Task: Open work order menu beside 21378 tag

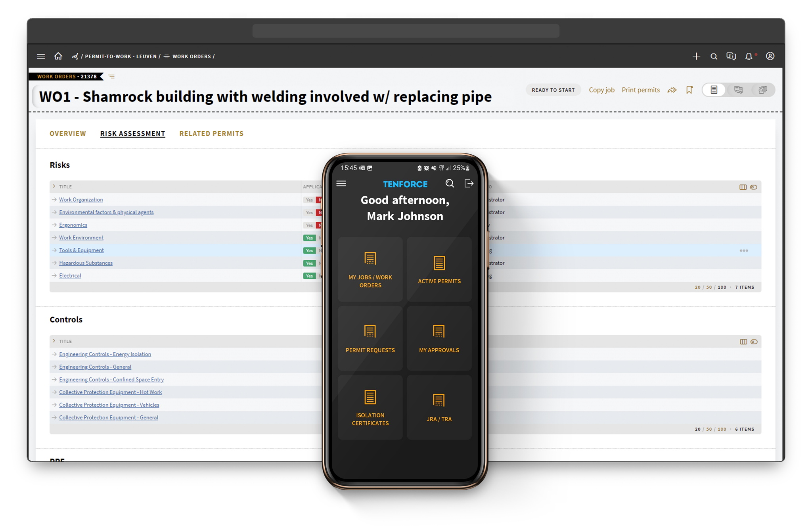Action: 112,77
